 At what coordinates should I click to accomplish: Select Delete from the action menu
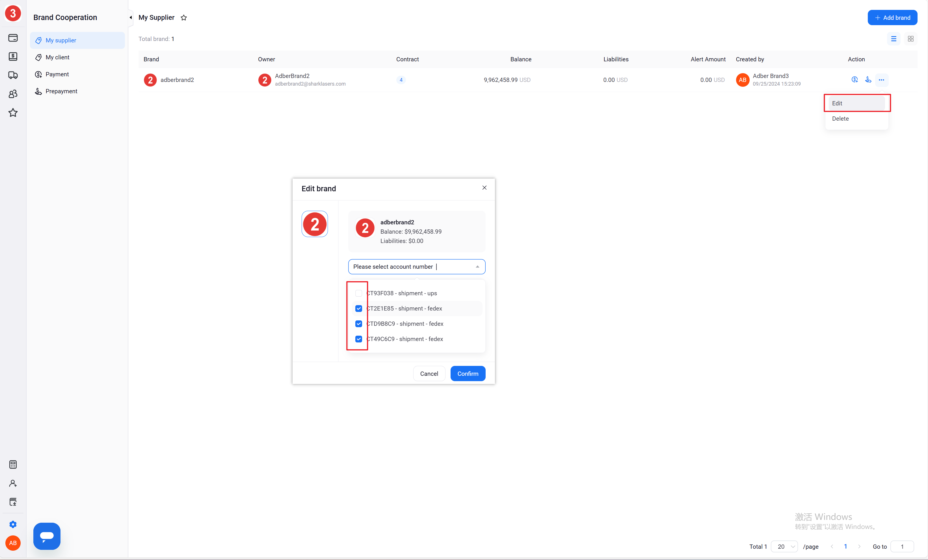[x=840, y=119]
